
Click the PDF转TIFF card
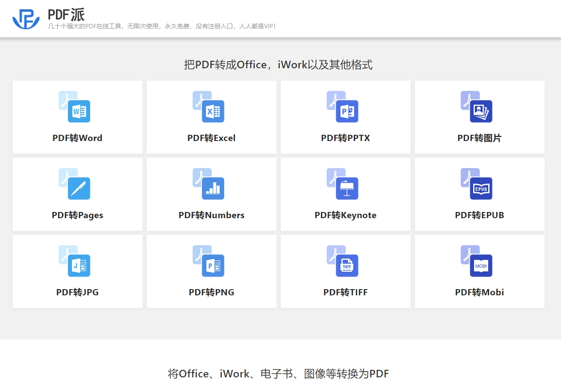[x=346, y=271]
